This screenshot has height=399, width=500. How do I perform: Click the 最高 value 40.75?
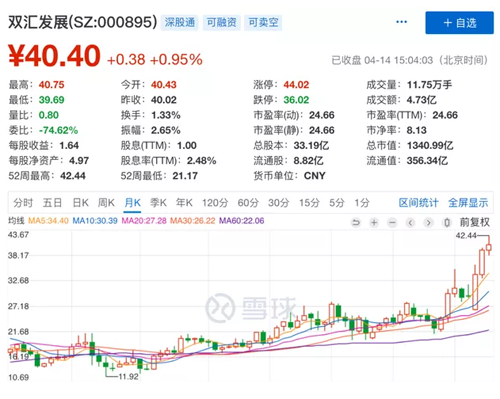click(51, 85)
